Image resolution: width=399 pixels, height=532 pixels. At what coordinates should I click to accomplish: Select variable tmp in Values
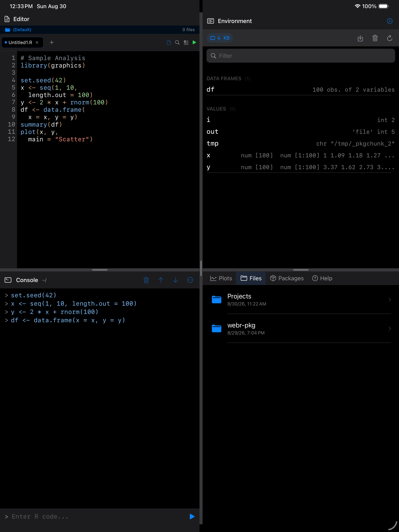click(301, 144)
